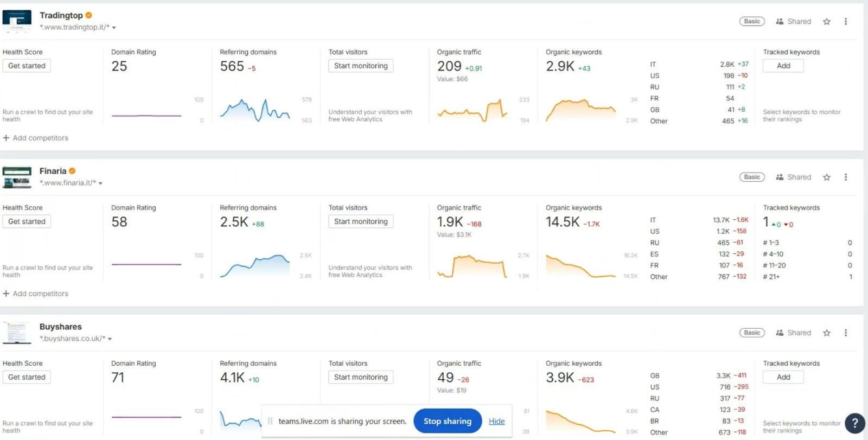868x440 pixels.
Task: Open the help question mark button
Action: pos(855,423)
